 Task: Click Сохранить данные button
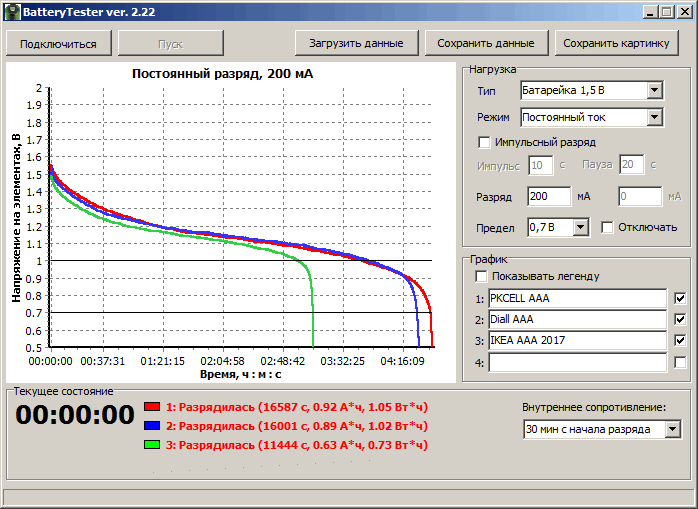click(486, 44)
